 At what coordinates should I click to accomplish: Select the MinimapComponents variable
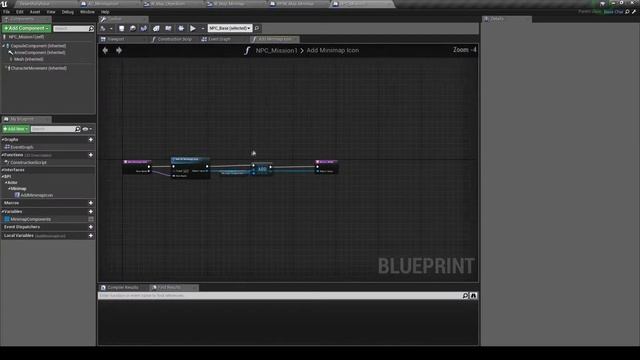click(x=30, y=219)
